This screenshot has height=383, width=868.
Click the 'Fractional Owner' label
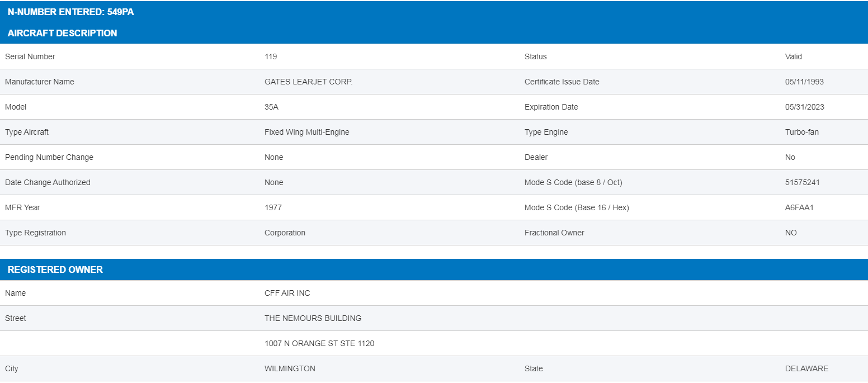[x=554, y=233]
